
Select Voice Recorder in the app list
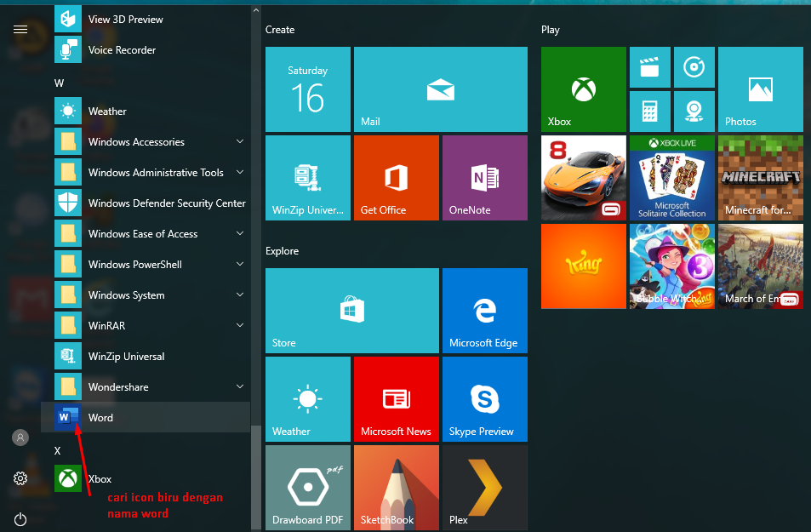122,50
